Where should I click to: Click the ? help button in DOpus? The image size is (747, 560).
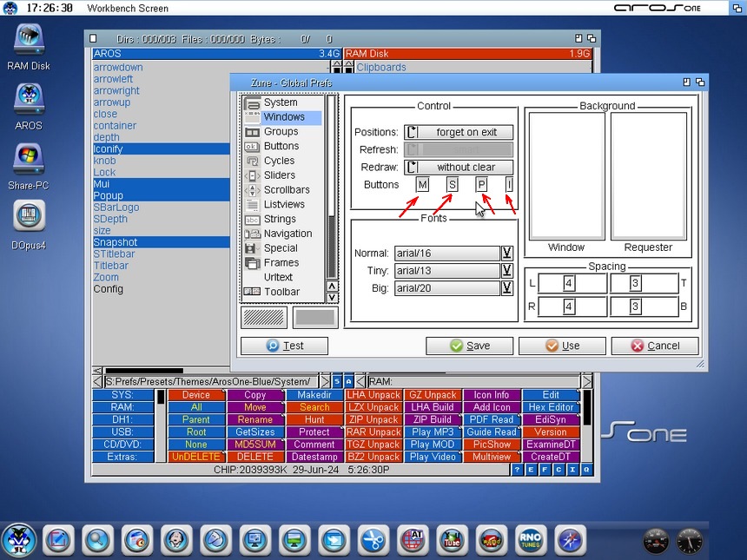517,470
